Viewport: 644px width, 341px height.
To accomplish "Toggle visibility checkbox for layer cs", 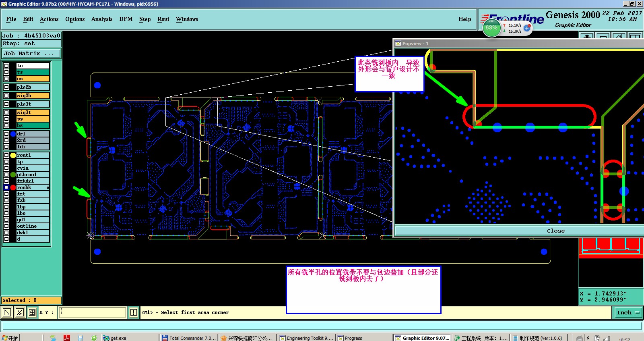I will click(6, 79).
